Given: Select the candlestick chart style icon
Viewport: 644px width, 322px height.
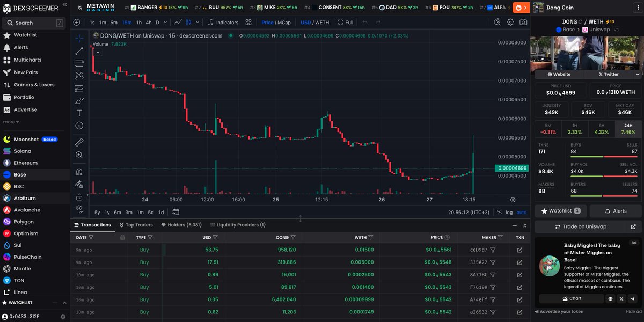Looking at the screenshot, I should tap(189, 23).
